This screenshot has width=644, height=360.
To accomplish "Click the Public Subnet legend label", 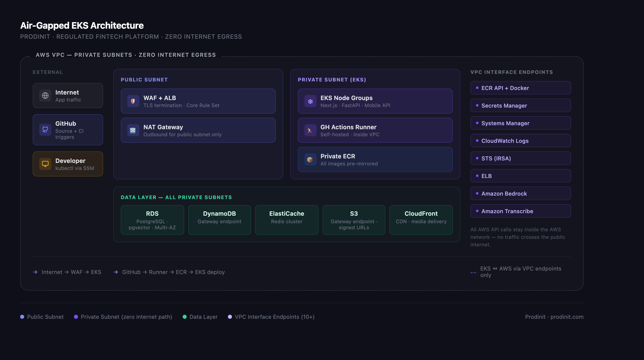I will click(x=45, y=317).
